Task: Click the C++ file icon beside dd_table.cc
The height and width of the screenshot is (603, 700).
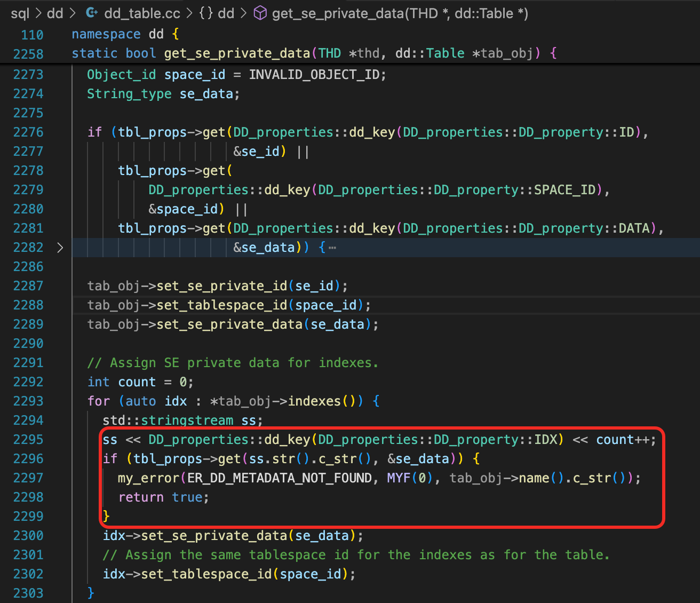Action: pos(92,13)
